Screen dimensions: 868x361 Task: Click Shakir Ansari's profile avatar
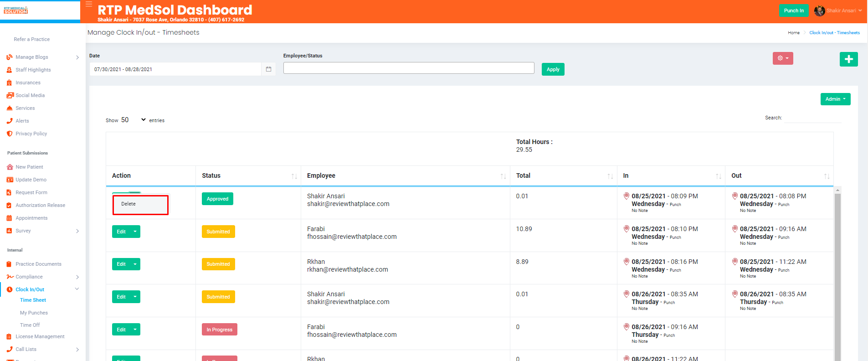820,10
